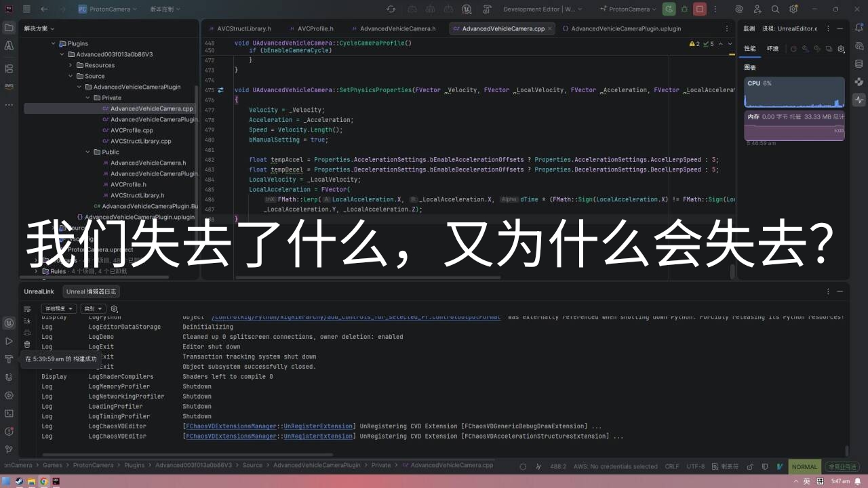868x488 pixels.
Task: Click the 488:2 cursor position in status bar
Action: click(x=555, y=466)
